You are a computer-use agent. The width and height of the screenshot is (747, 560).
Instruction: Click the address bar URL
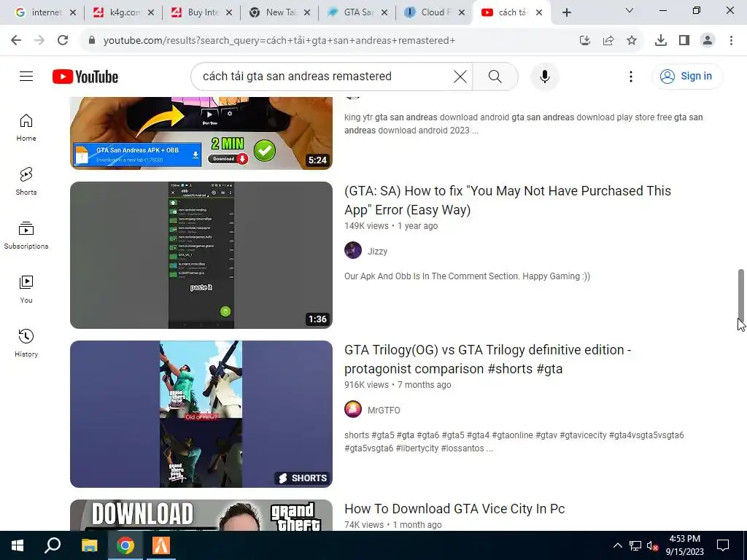(x=279, y=41)
